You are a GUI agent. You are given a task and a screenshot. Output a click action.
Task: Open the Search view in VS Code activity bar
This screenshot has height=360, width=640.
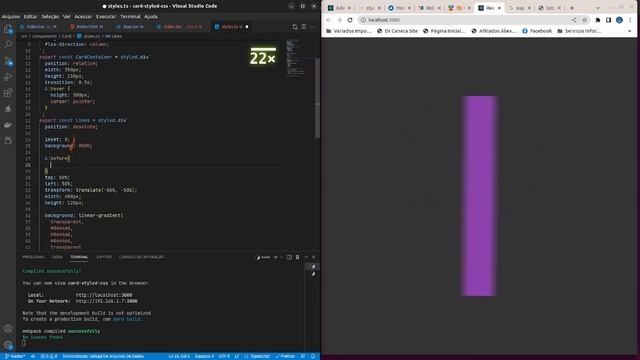(x=8, y=44)
